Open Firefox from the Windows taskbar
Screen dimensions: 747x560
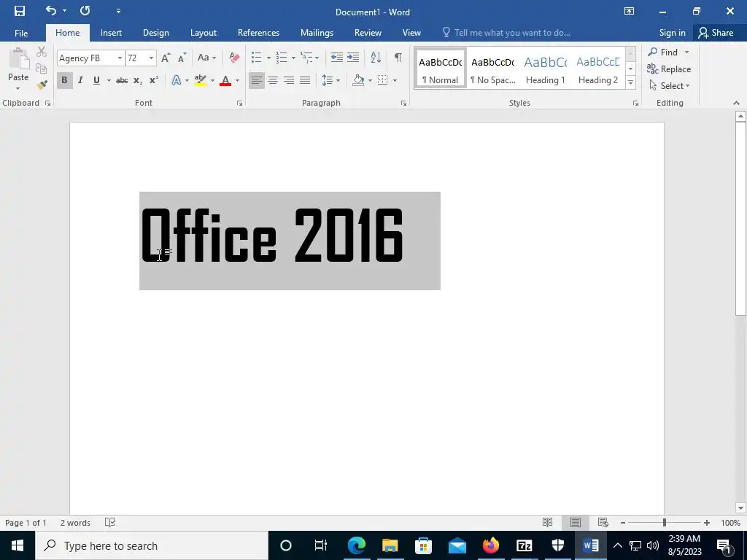(491, 545)
